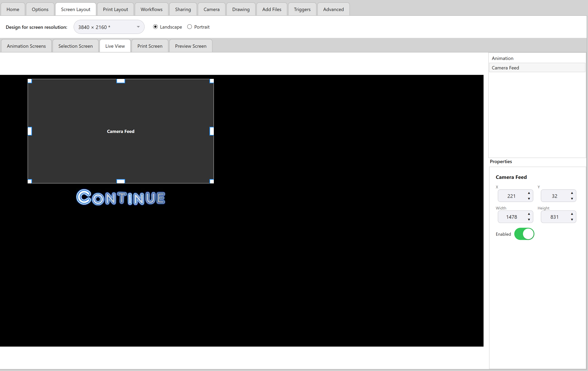
Task: Go to the Add Files tab
Action: pyautogui.click(x=272, y=9)
